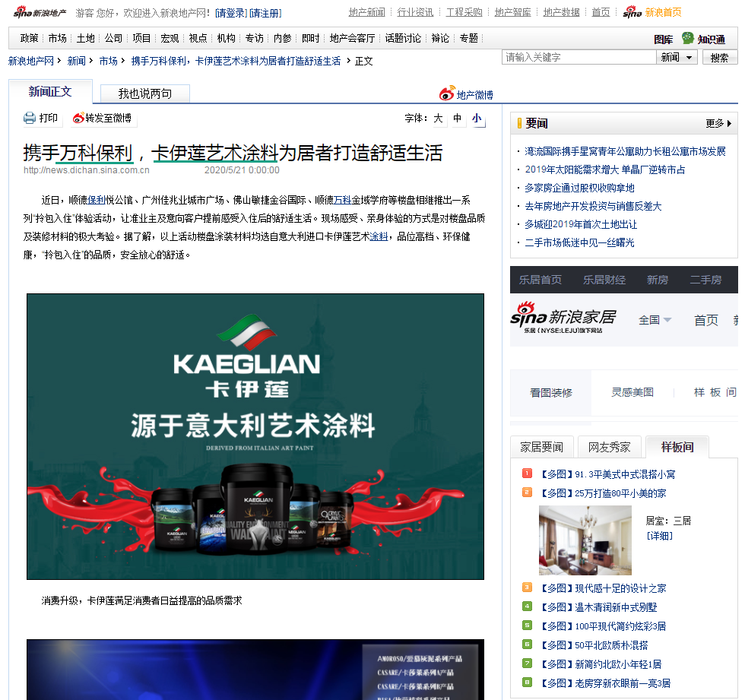Image resolution: width=745 pixels, height=700 pixels.
Task: Open news 多家房企通过股权收购拿地
Action: pyautogui.click(x=579, y=188)
